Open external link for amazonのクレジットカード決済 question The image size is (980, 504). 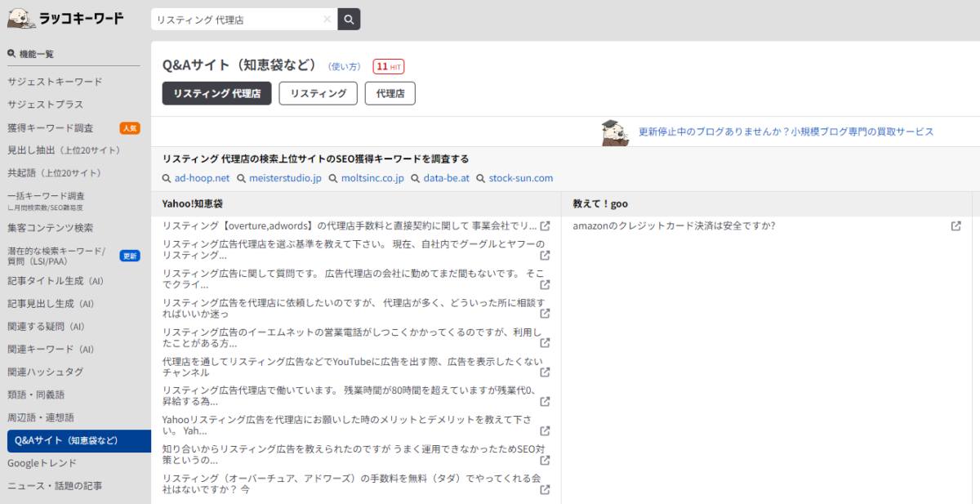(956, 226)
